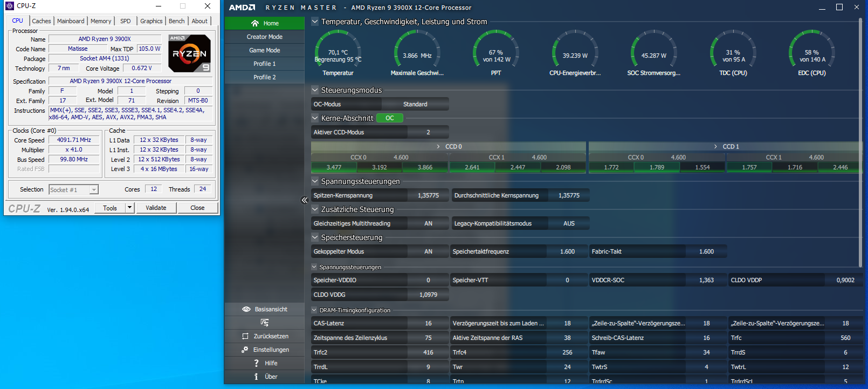Screen dimensions: 868x389
Task: Click the Ryzen 9 logo in CPU-Z
Action: click(x=189, y=53)
